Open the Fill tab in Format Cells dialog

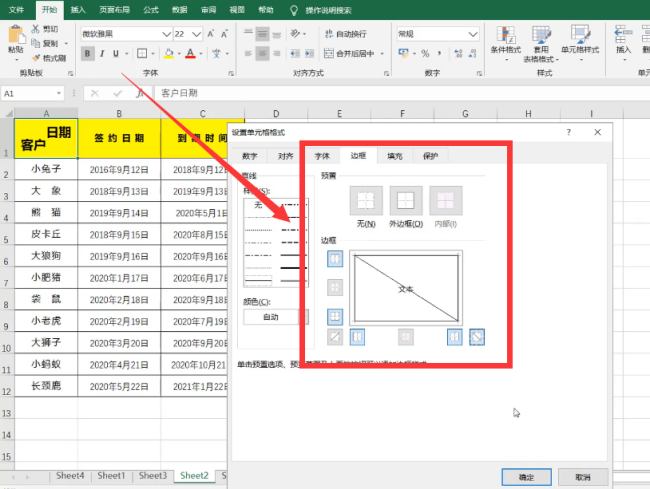click(x=395, y=156)
